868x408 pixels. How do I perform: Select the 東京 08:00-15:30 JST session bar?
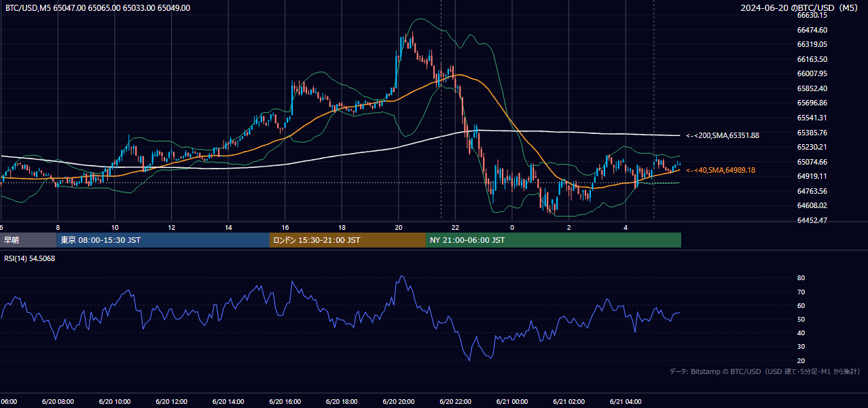[164, 240]
